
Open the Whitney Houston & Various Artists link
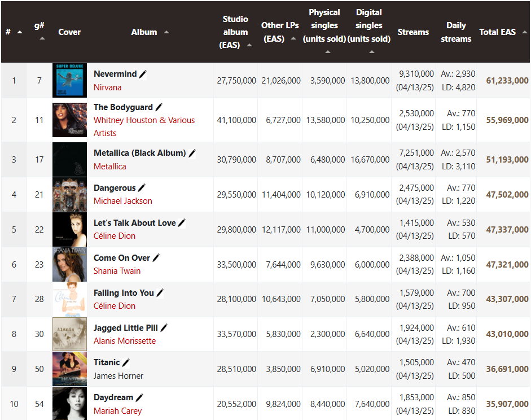[144, 126]
